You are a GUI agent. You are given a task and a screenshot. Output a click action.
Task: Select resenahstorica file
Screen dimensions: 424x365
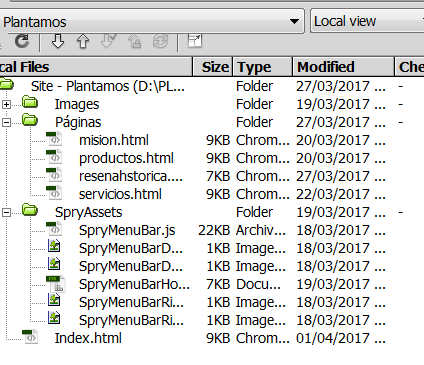[x=131, y=176]
